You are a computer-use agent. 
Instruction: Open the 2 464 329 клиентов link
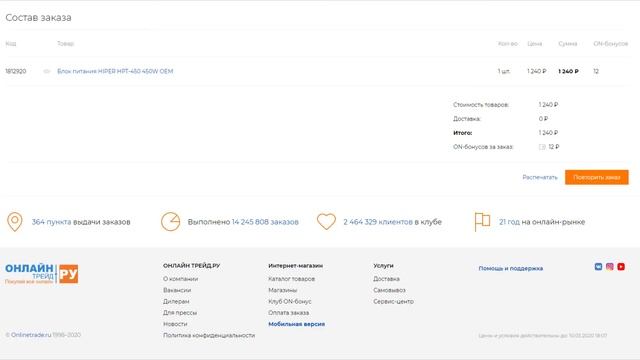coord(378,222)
